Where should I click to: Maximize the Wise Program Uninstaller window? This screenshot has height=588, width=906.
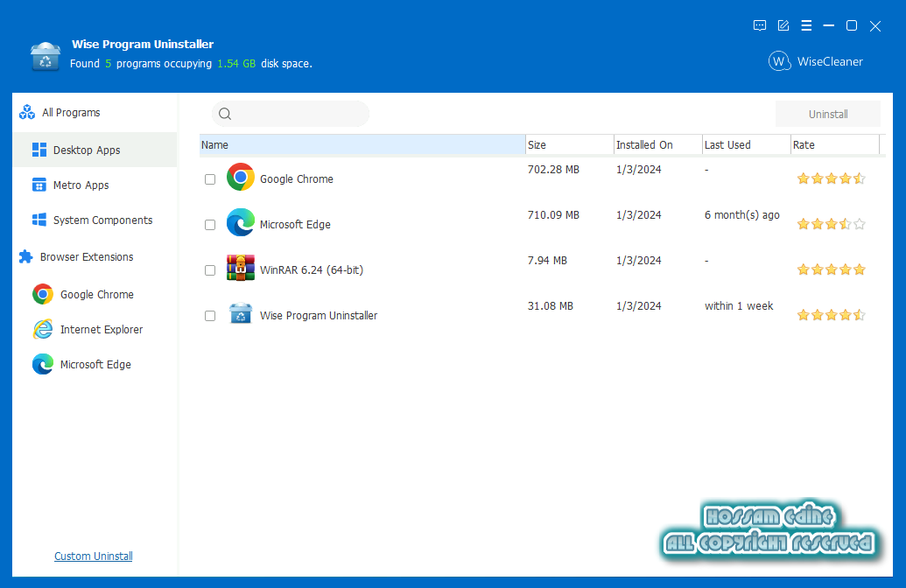coord(852,25)
